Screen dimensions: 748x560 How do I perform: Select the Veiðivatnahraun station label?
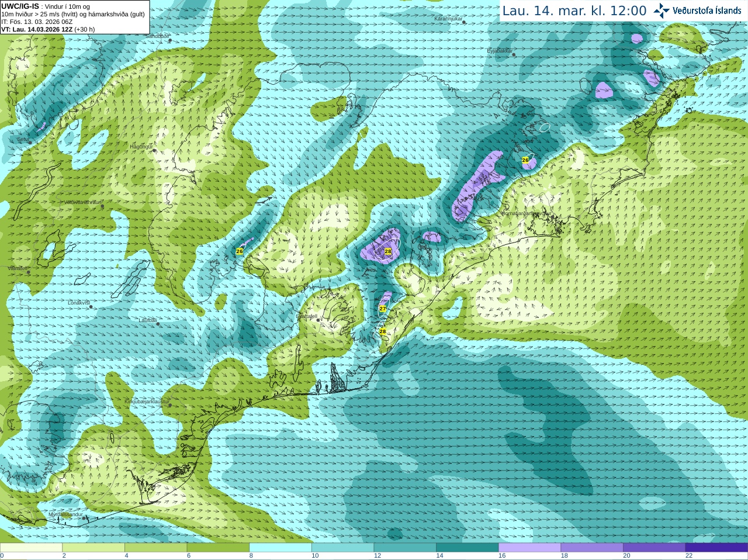83,202
